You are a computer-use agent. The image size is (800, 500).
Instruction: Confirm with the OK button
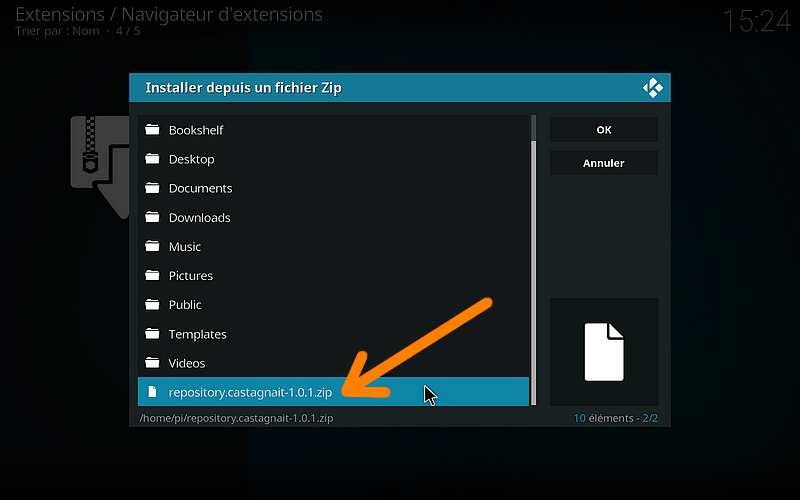pos(604,130)
